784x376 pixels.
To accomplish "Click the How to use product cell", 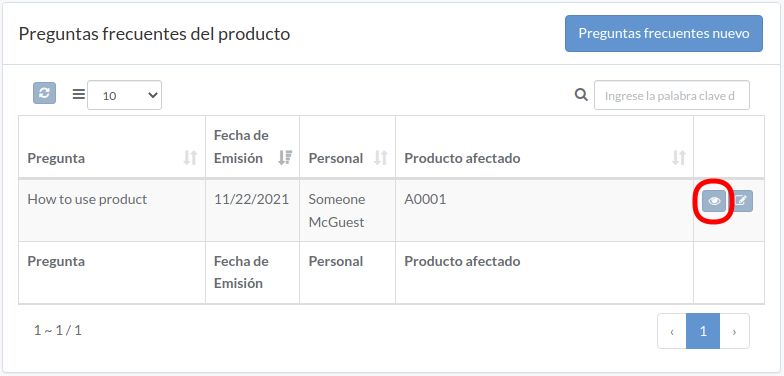I will 112,210.
